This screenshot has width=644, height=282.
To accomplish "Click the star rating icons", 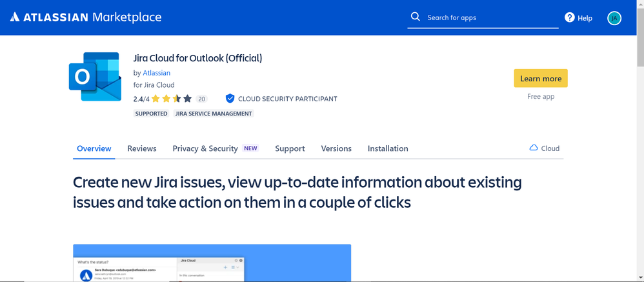I will coord(172,99).
